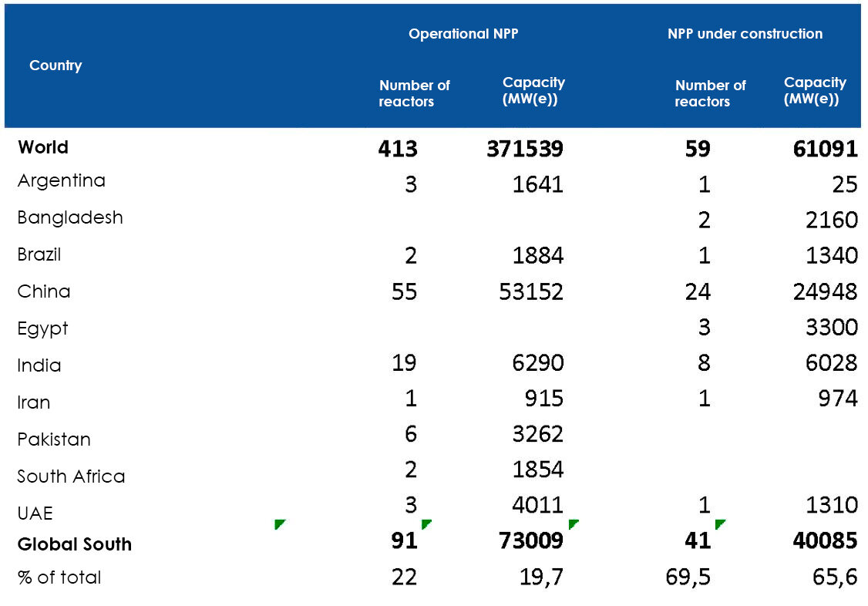Select Pakistan's operational capacity 3262
This screenshot has height=606, width=868.
[x=537, y=434]
